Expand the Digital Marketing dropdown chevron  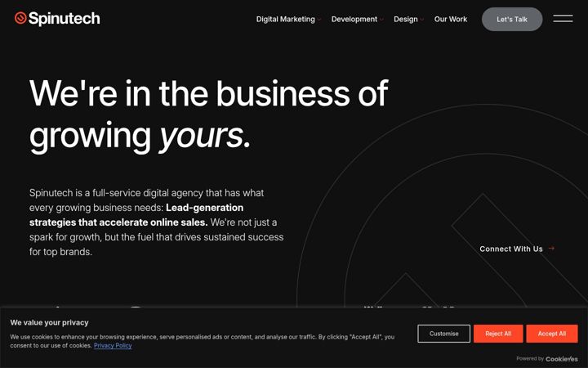click(x=319, y=20)
